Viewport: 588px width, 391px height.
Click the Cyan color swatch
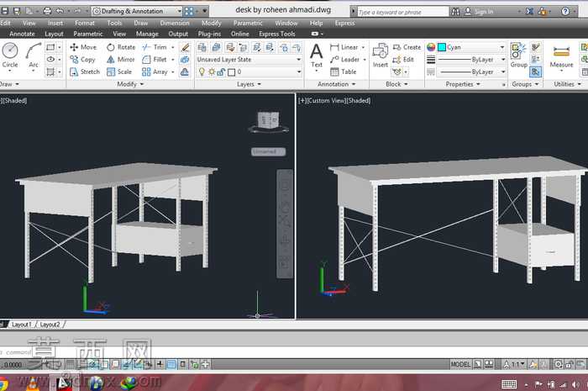441,47
